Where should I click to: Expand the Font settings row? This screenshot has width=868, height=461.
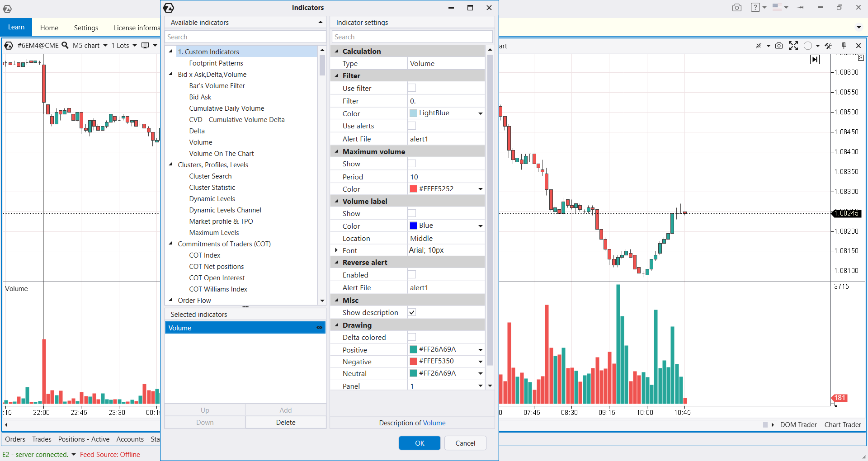click(336, 250)
